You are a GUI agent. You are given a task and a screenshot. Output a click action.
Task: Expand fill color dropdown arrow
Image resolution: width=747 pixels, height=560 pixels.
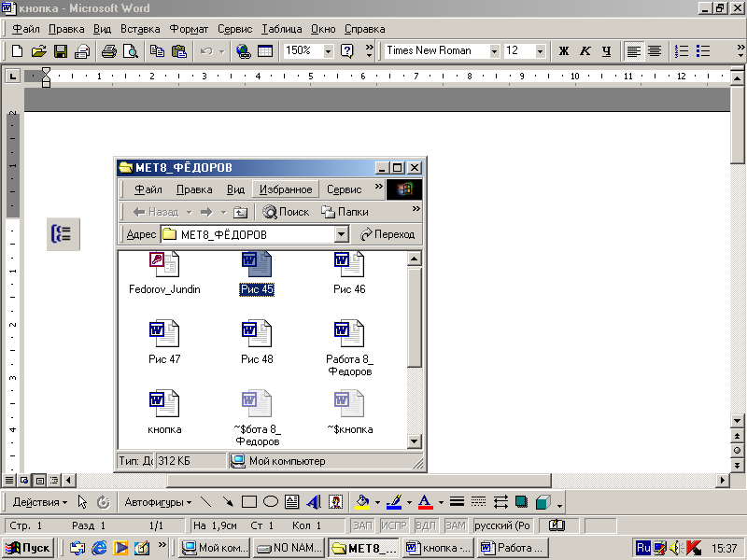[x=377, y=502]
